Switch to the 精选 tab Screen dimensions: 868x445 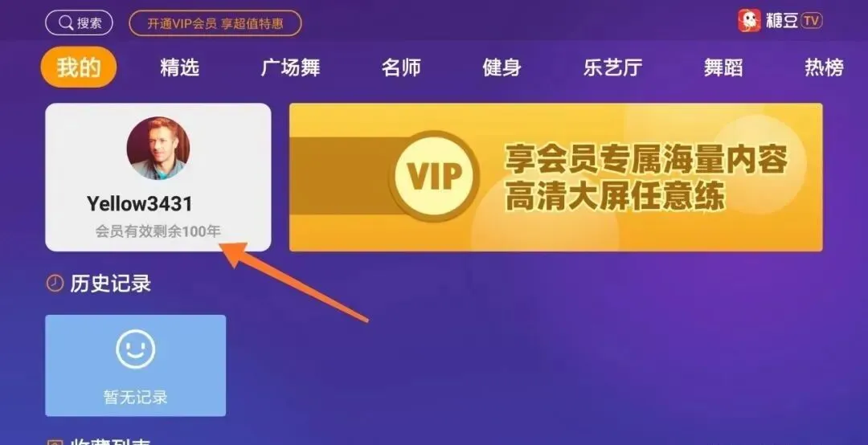pyautogui.click(x=179, y=67)
